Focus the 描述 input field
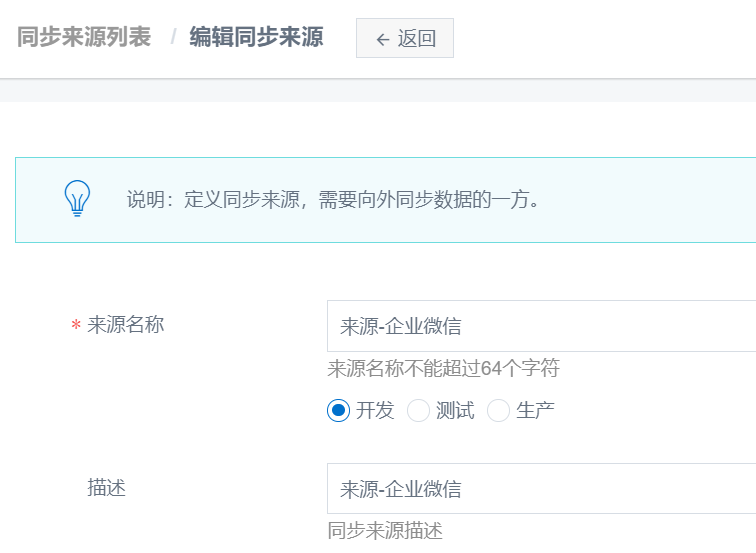This screenshot has width=756, height=553. (x=540, y=489)
